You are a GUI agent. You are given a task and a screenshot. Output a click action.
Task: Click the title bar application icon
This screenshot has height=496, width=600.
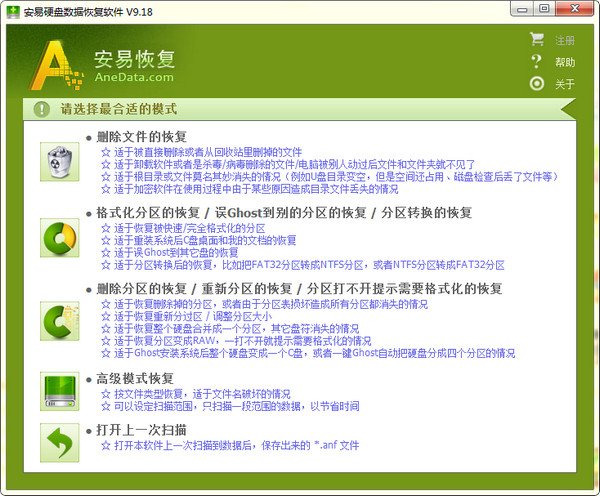point(13,12)
